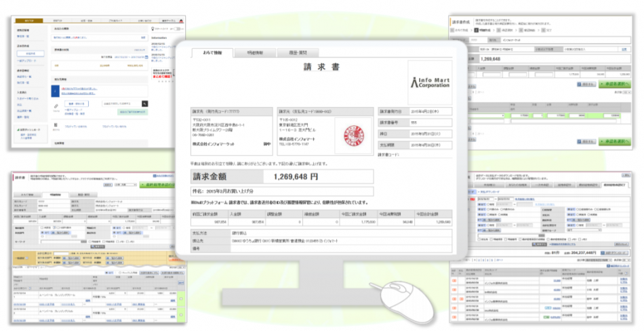Tick the green checkbox in bottom-left invoice row

pos(180,299)
